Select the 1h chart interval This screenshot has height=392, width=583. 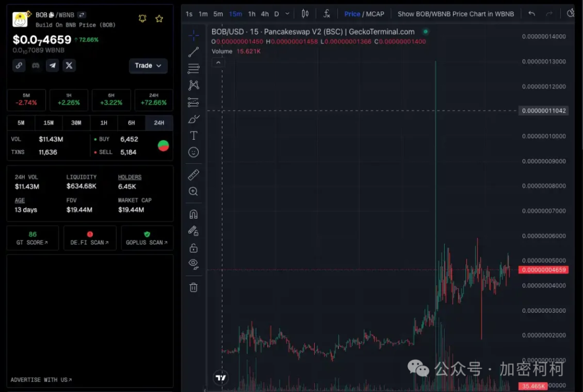click(x=252, y=14)
